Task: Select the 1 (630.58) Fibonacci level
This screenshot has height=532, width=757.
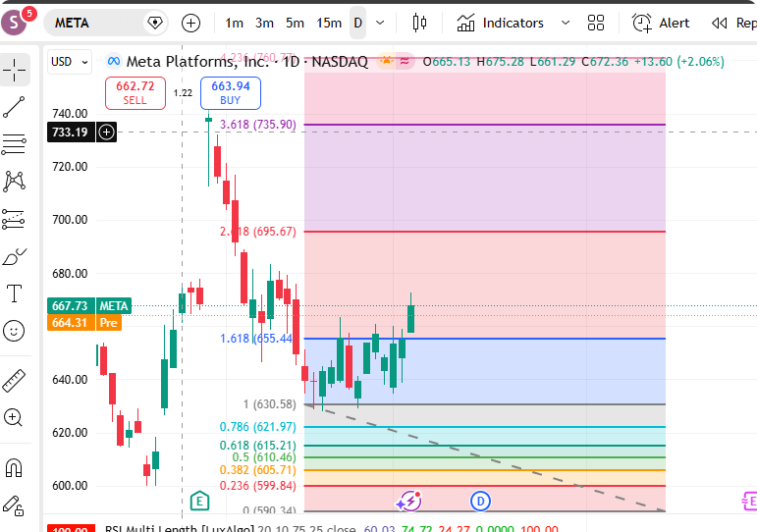Action: click(x=269, y=404)
